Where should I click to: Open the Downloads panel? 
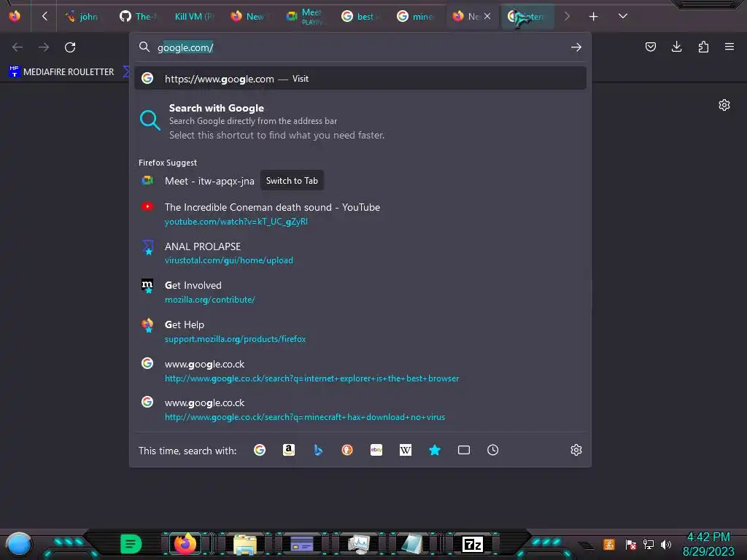[x=676, y=47]
